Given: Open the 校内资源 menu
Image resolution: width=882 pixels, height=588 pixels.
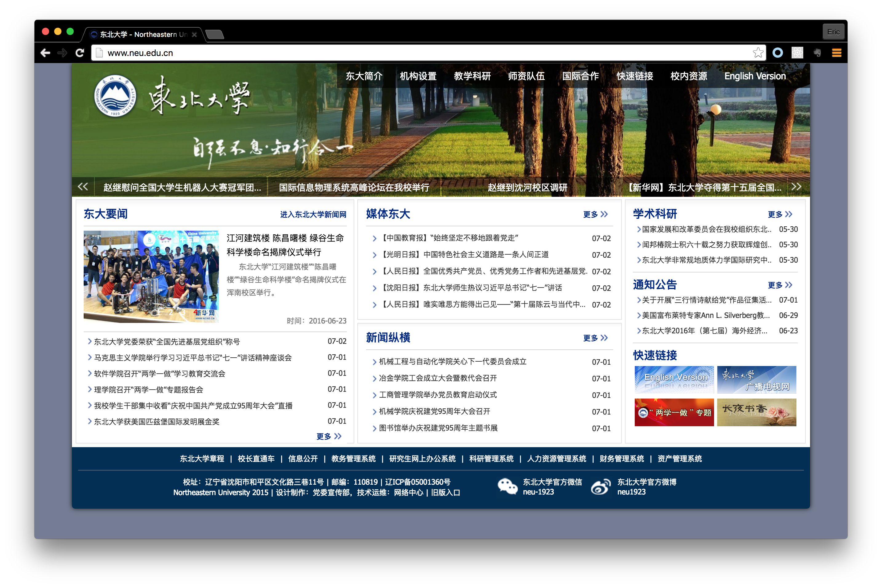Looking at the screenshot, I should point(689,76).
